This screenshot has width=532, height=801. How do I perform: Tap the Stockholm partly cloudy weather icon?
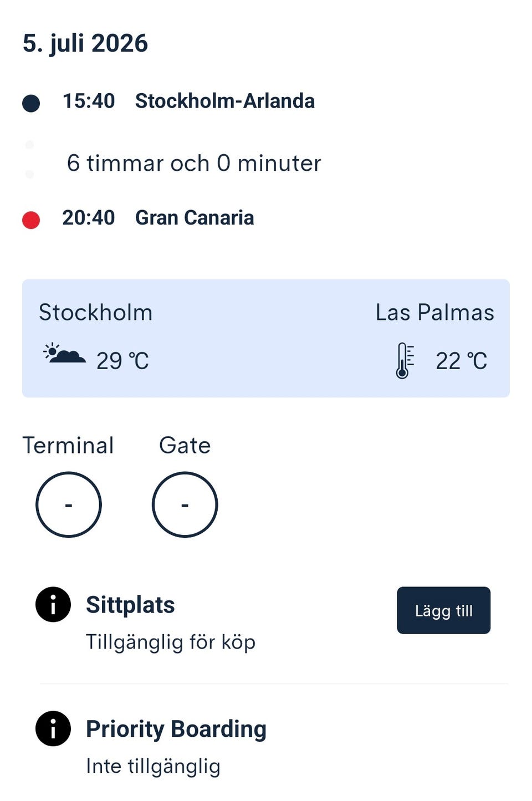pyautogui.click(x=64, y=354)
